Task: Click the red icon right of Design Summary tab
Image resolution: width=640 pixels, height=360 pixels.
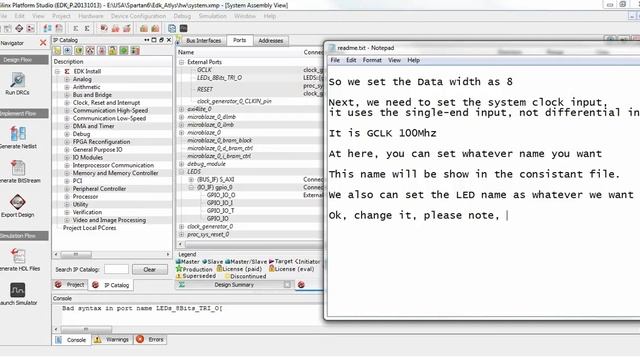Action: tap(301, 284)
